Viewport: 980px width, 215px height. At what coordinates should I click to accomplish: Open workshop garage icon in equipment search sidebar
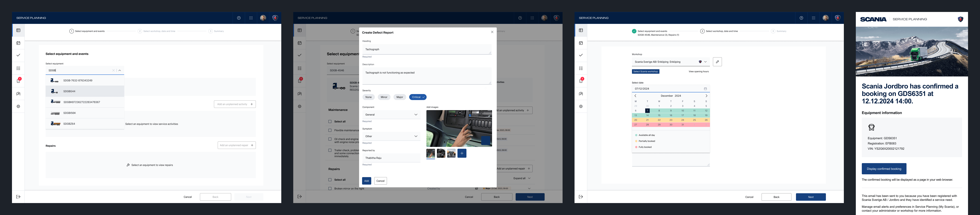pos(18,94)
